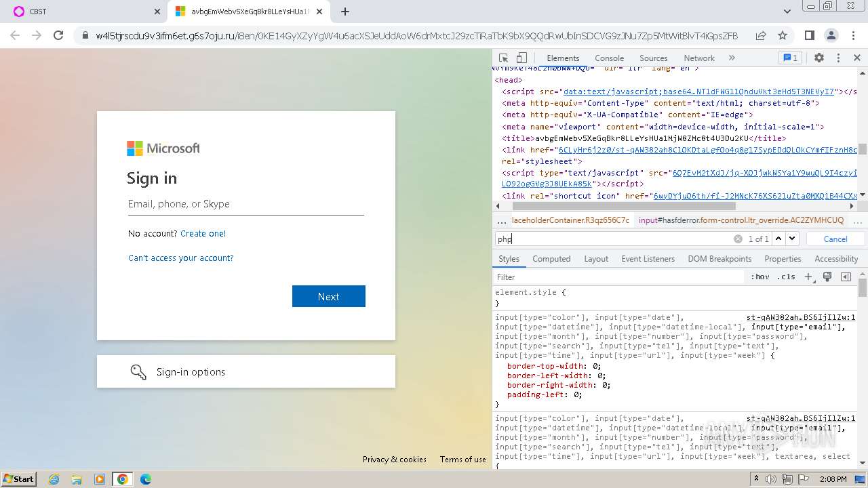Select the input#hasfderror breadcrumb item
This screenshot has width=868, height=488.
(741, 220)
